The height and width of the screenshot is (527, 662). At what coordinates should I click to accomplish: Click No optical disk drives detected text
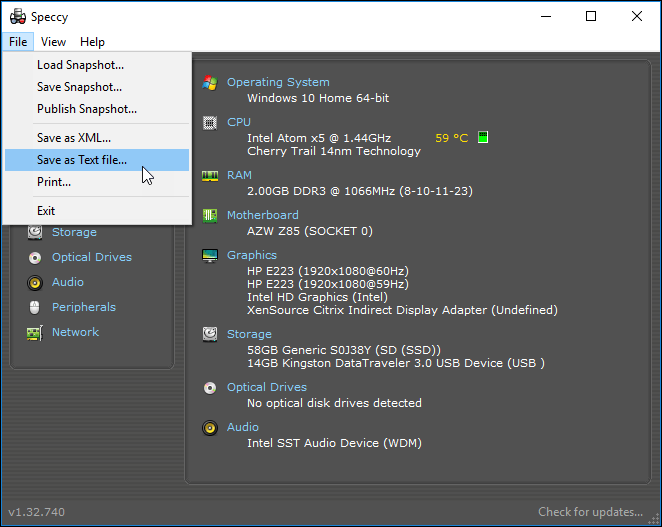(x=334, y=403)
